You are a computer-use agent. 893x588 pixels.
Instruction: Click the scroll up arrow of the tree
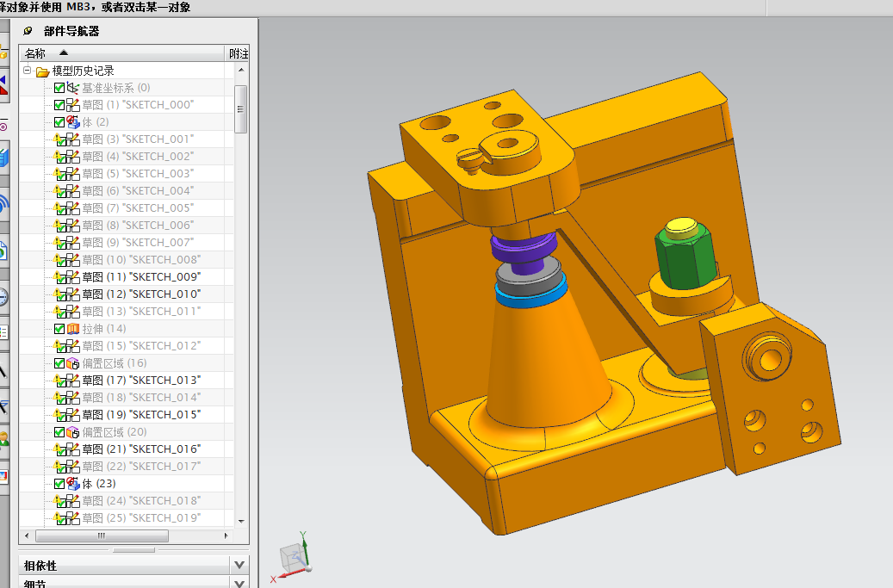click(x=241, y=70)
